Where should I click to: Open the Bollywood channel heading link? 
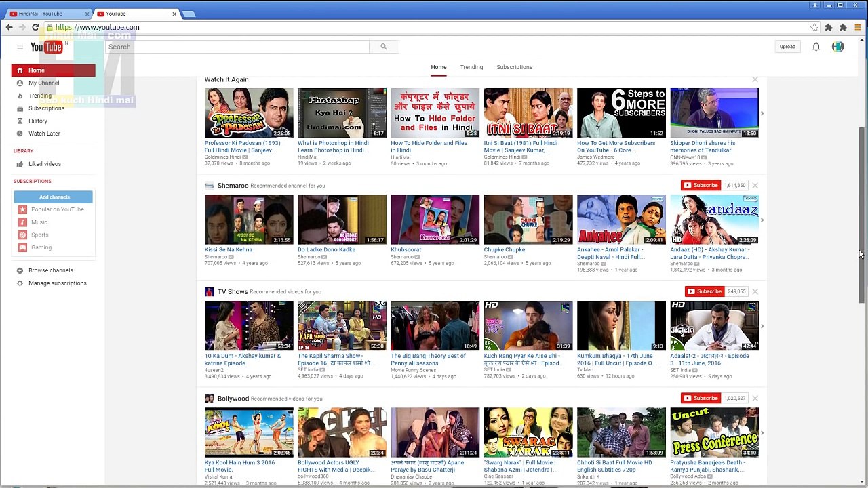click(x=233, y=398)
